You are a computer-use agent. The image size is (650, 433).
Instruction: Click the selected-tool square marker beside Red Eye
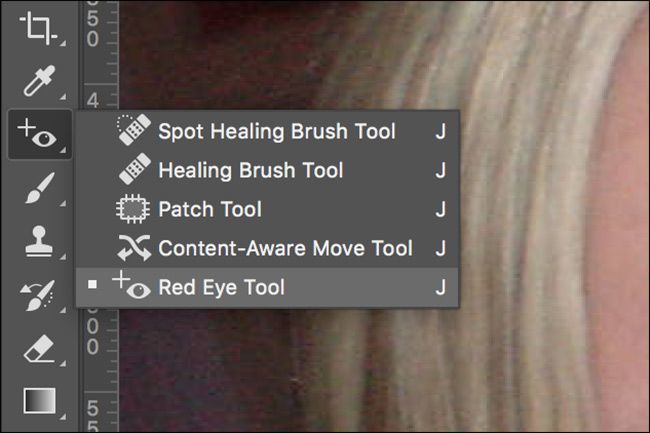(92, 284)
